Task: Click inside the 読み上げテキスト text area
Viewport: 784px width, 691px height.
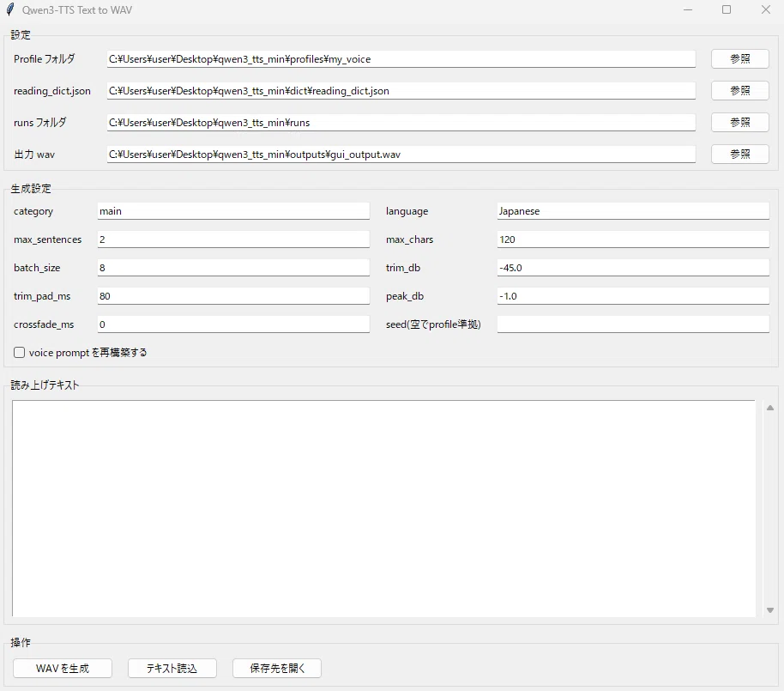Action: coord(383,508)
